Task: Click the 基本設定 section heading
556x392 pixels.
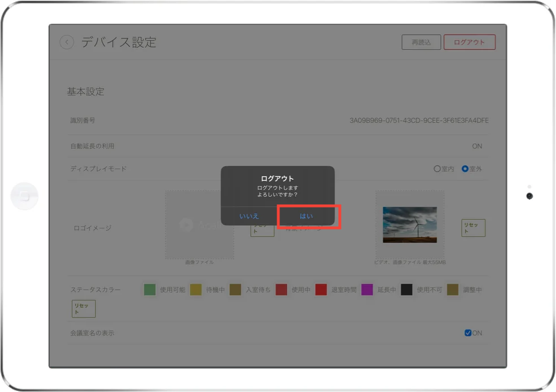Action: [85, 91]
